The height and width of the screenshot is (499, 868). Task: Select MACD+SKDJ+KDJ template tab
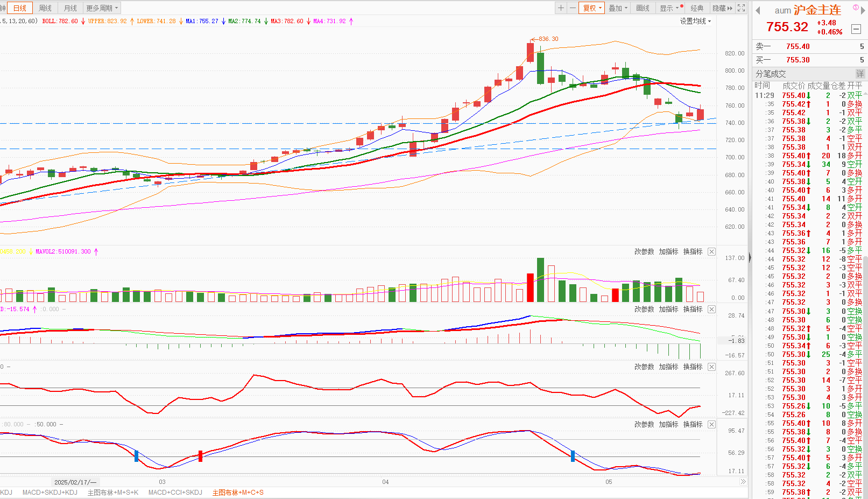point(50,493)
